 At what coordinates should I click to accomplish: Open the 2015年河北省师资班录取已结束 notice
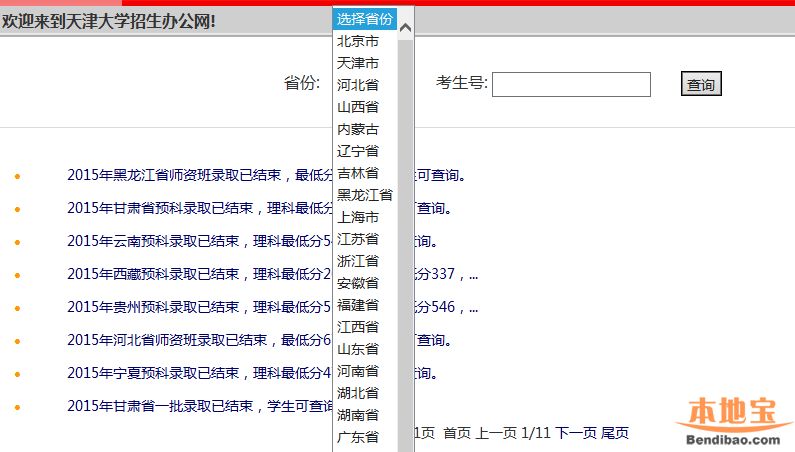(199, 340)
